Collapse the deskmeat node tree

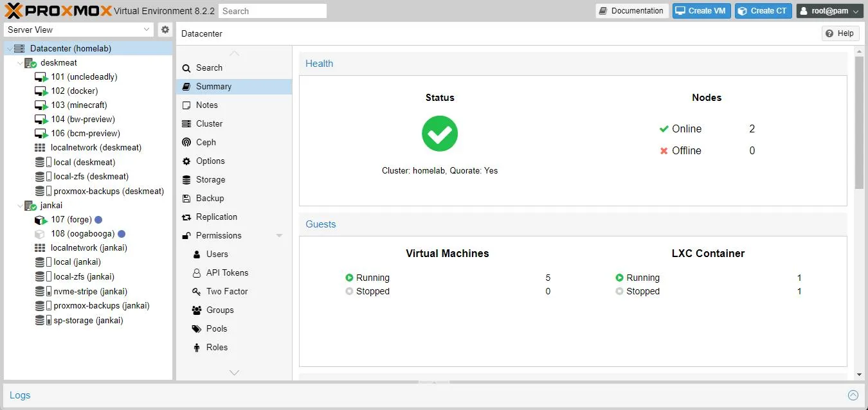[x=20, y=63]
